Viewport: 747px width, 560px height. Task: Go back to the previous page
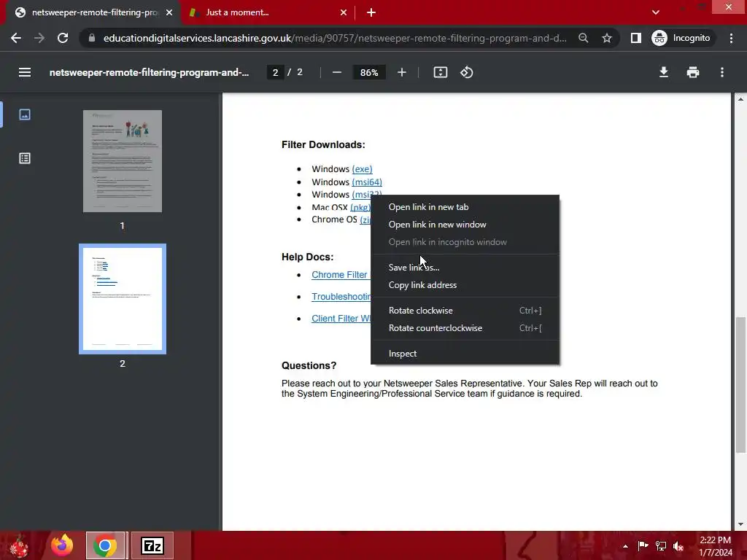pyautogui.click(x=16, y=38)
